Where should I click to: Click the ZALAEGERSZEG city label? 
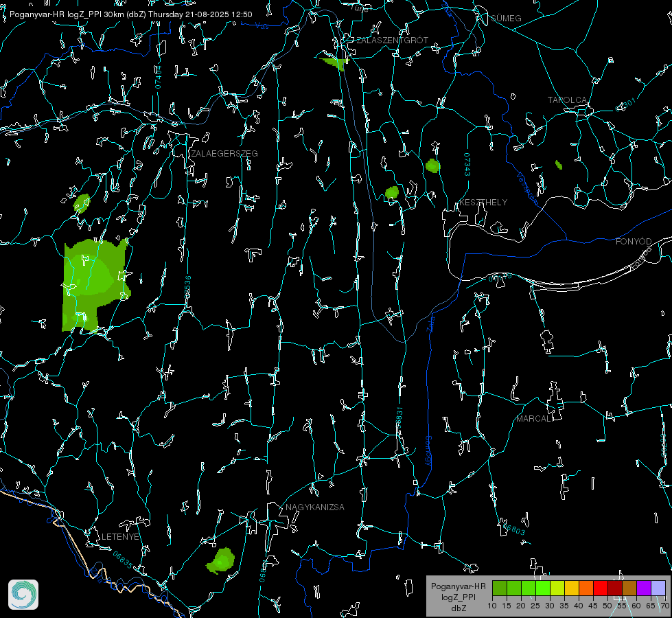pyautogui.click(x=224, y=153)
